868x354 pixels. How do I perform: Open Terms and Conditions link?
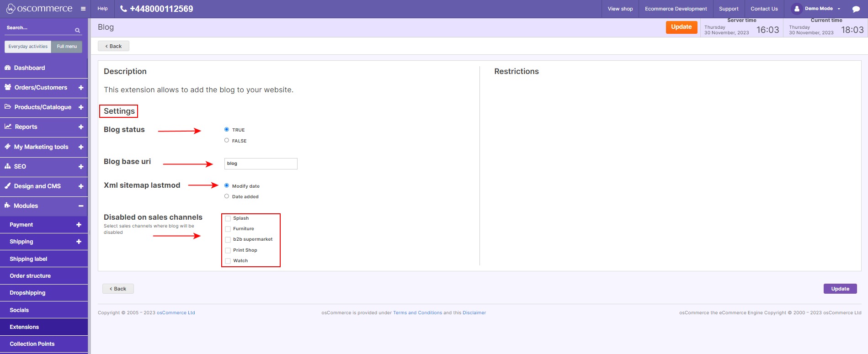(x=417, y=313)
